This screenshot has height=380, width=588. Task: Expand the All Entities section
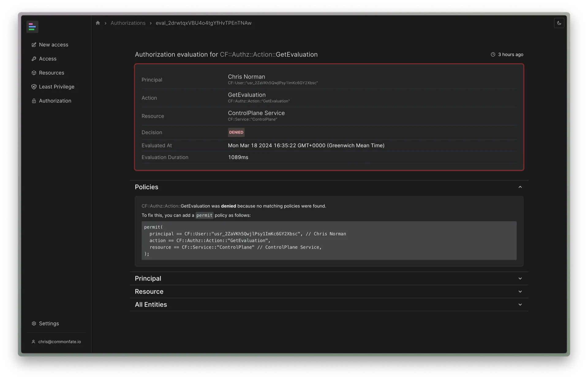(520, 305)
